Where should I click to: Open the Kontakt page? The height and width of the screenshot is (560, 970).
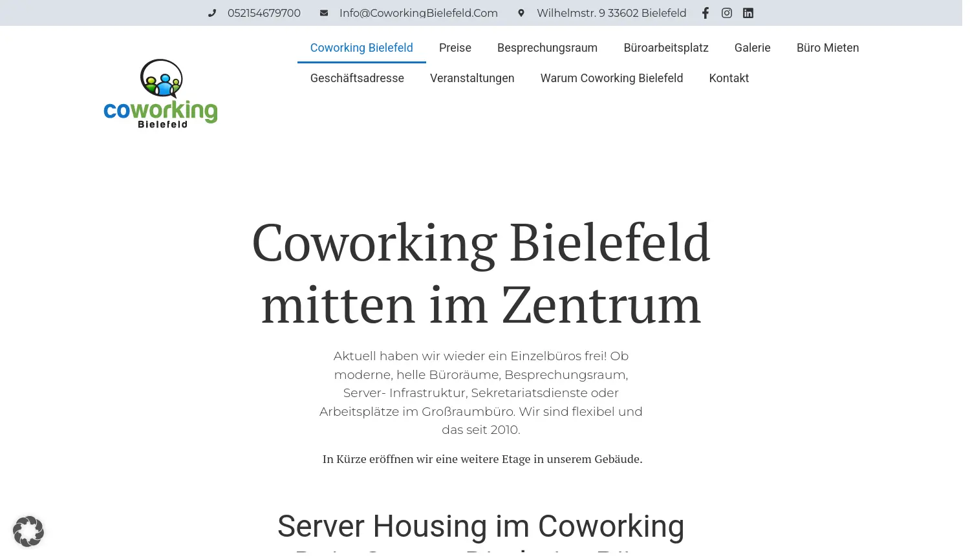point(729,78)
